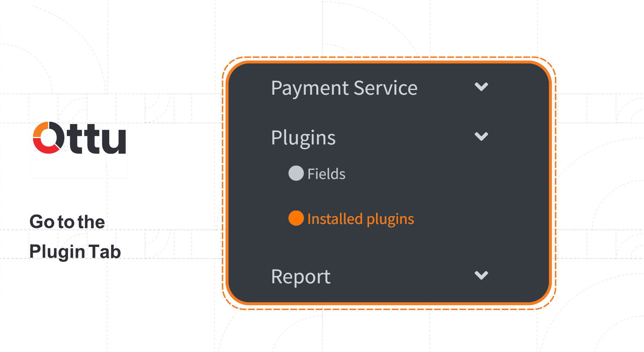
Task: Expand the Report section chevron
Action: point(481,276)
